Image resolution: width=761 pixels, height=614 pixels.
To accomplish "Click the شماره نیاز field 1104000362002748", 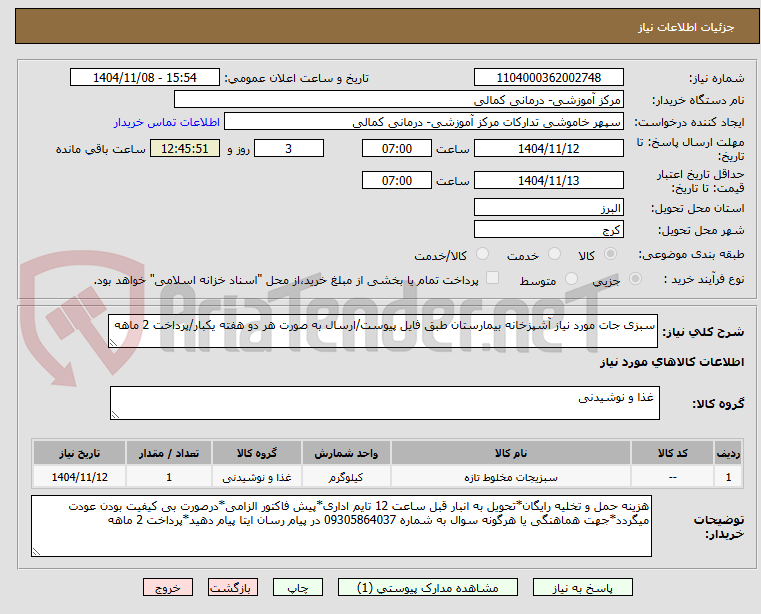I will pyautogui.click(x=548, y=78).
